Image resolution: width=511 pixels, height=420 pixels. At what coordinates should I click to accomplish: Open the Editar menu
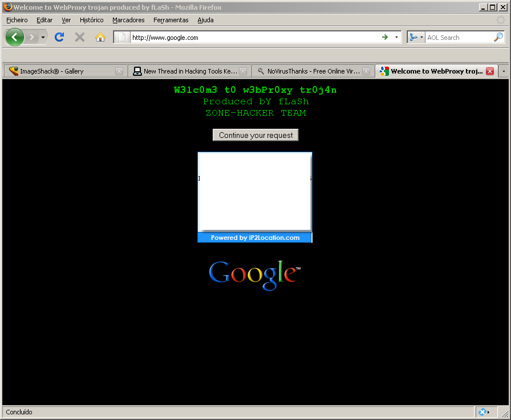pyautogui.click(x=44, y=20)
